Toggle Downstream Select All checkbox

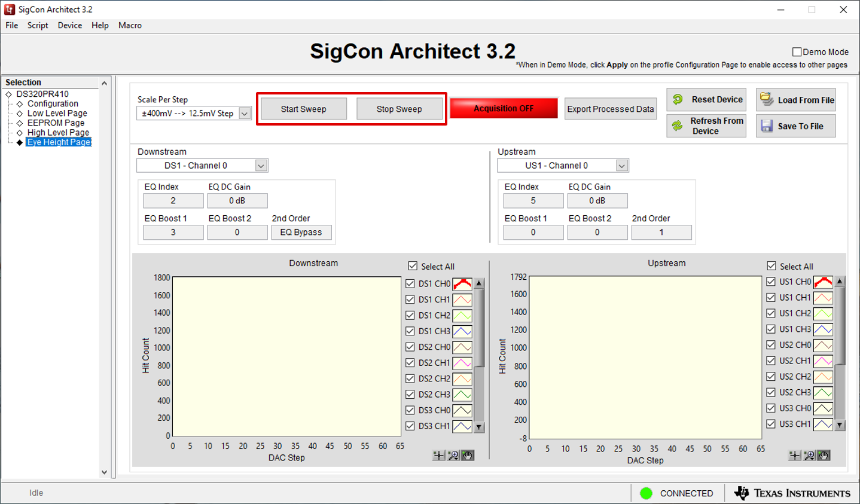point(413,266)
